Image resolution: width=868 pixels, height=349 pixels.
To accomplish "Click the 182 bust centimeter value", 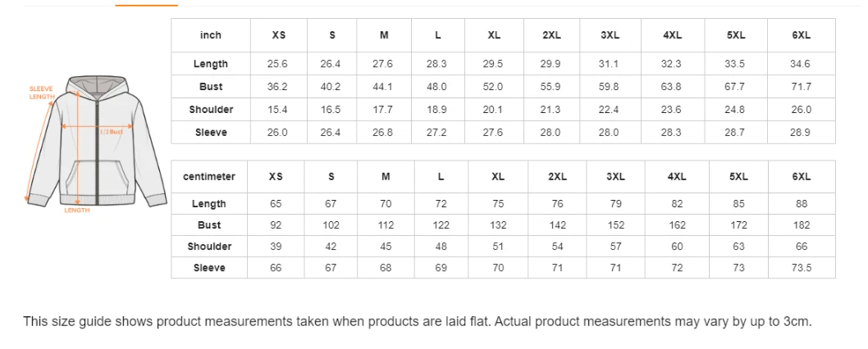I will point(802,225).
